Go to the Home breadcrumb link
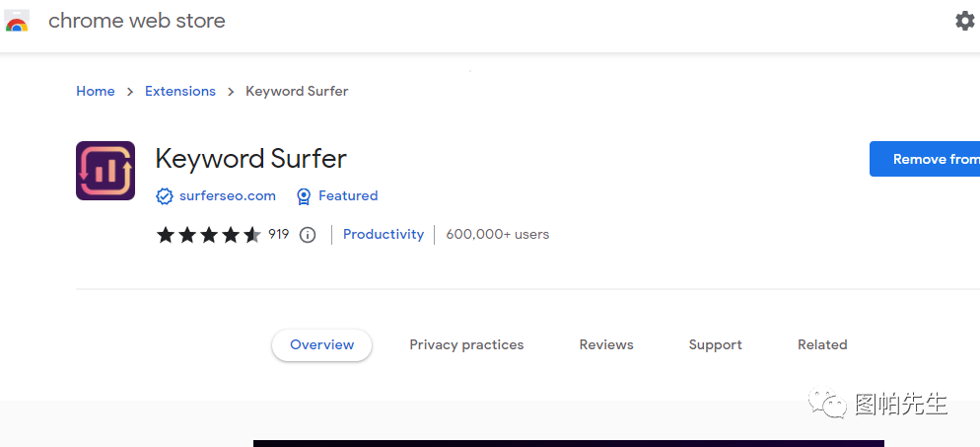 pos(96,92)
